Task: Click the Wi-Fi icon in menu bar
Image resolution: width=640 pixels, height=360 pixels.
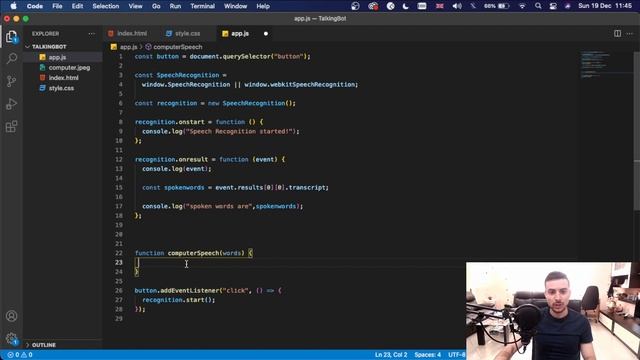Action: [522, 6]
